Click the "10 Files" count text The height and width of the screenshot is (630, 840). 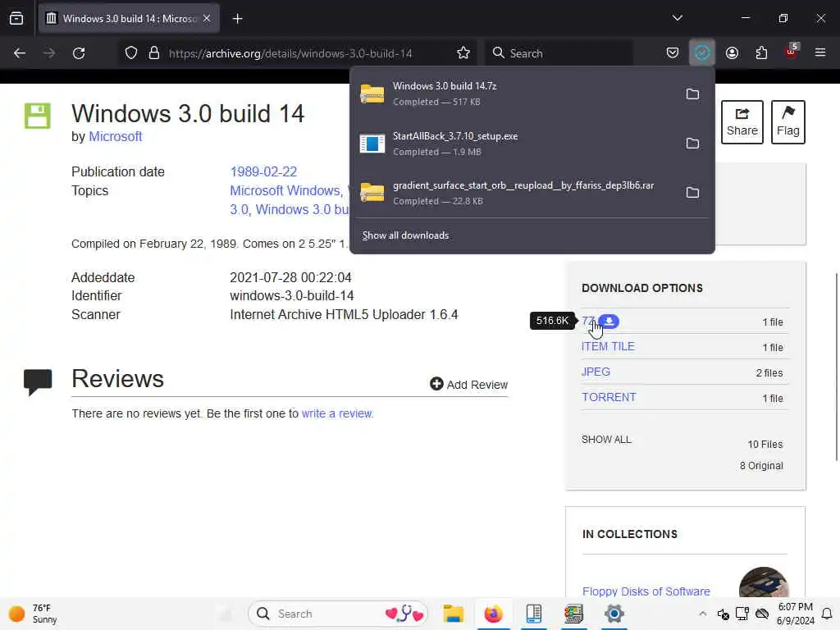765,445
